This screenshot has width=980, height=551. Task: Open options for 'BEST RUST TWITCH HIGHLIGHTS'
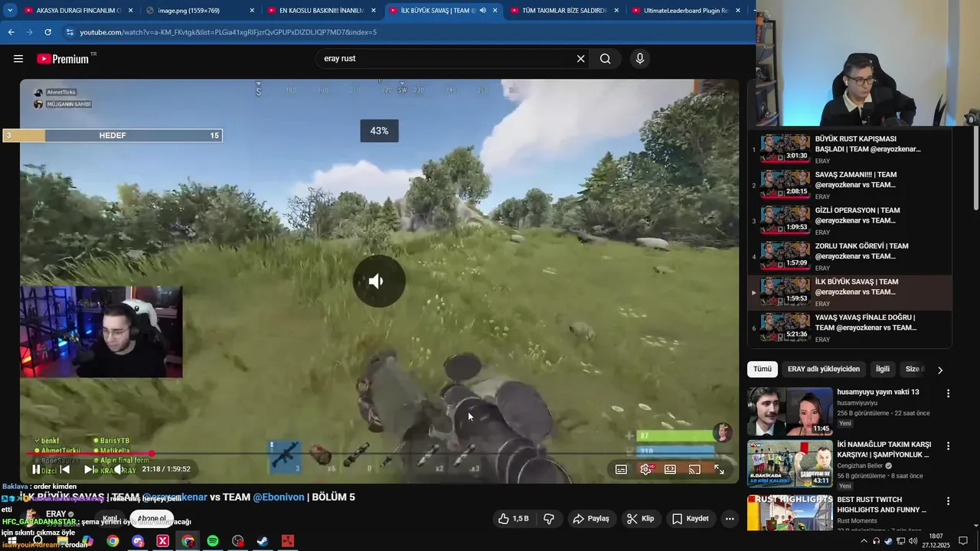pyautogui.click(x=948, y=500)
